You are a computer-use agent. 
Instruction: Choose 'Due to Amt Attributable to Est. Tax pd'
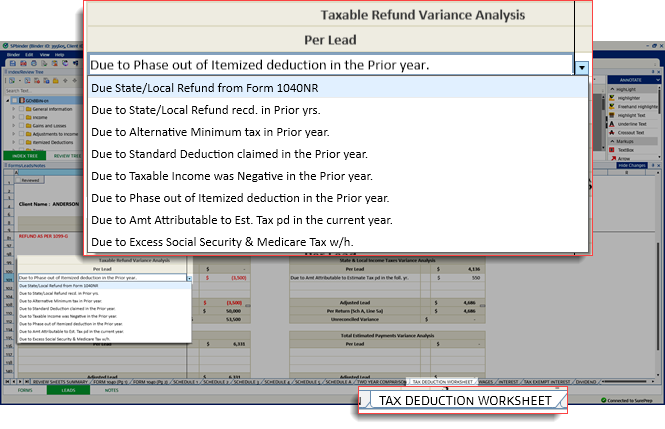tap(338, 220)
